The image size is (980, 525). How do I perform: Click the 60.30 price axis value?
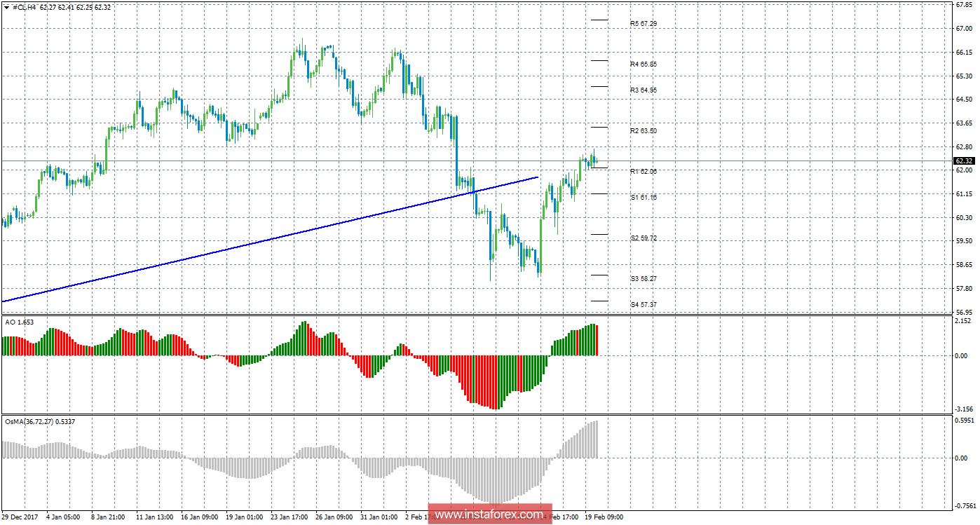pyautogui.click(x=964, y=218)
